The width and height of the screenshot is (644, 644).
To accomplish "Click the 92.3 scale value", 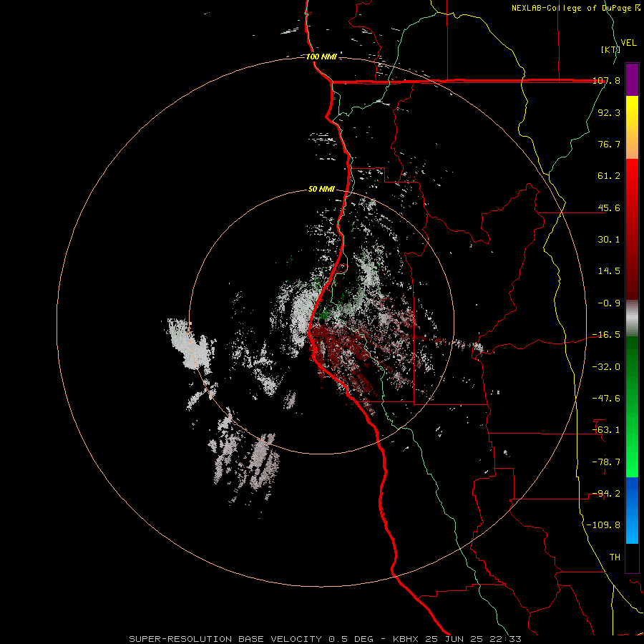I will tap(609, 112).
